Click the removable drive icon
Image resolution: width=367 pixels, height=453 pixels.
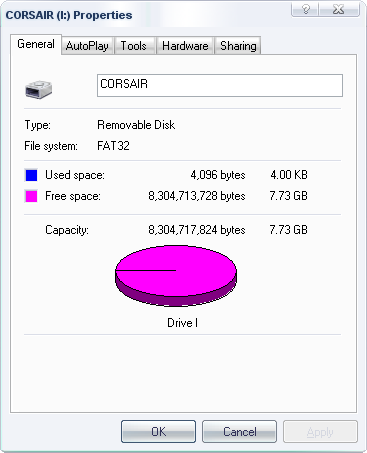[x=39, y=89]
